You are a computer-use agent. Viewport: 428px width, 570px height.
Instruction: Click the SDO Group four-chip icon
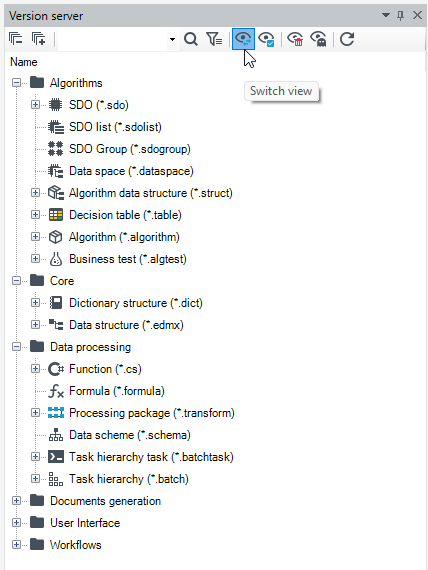tap(56, 149)
